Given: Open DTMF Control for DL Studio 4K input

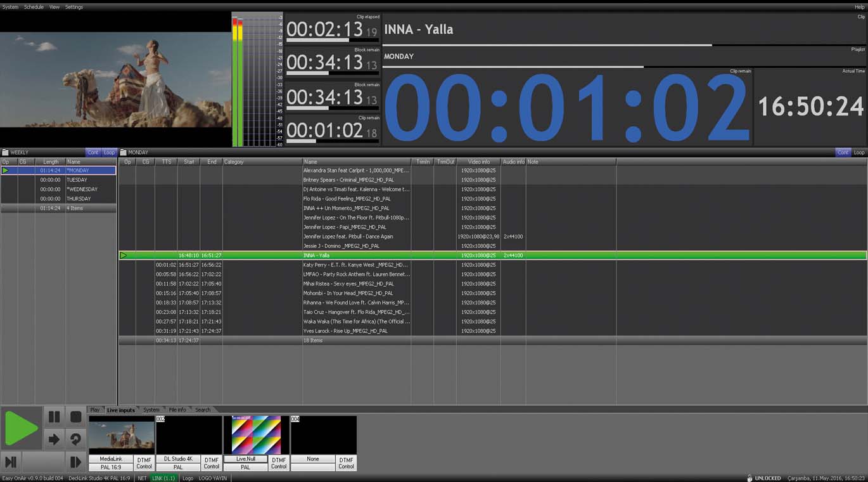Looking at the screenshot, I should coord(212,463).
